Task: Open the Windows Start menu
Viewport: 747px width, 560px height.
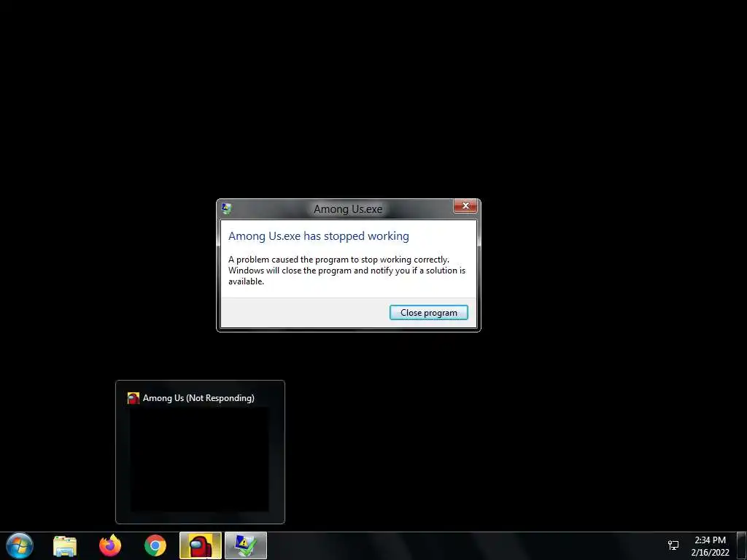Action: click(20, 545)
